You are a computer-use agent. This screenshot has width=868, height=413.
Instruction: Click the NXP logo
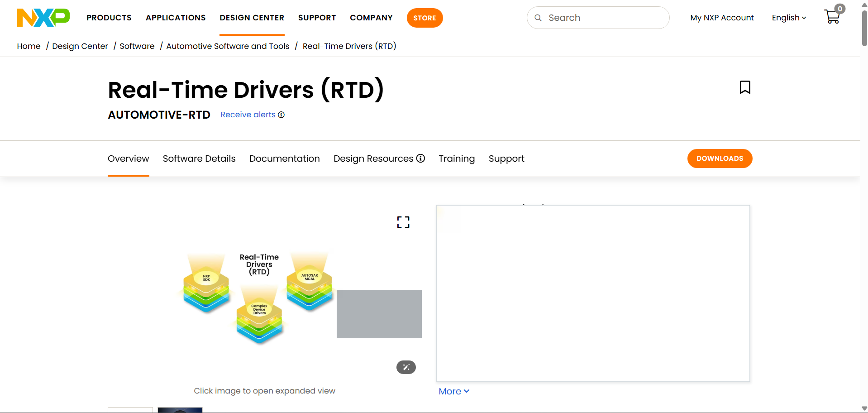tap(43, 18)
